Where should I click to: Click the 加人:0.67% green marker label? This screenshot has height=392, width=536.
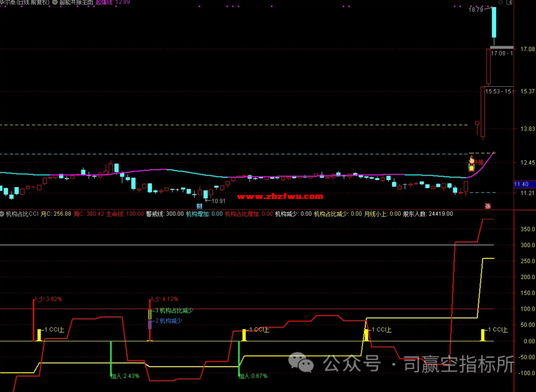(x=253, y=376)
